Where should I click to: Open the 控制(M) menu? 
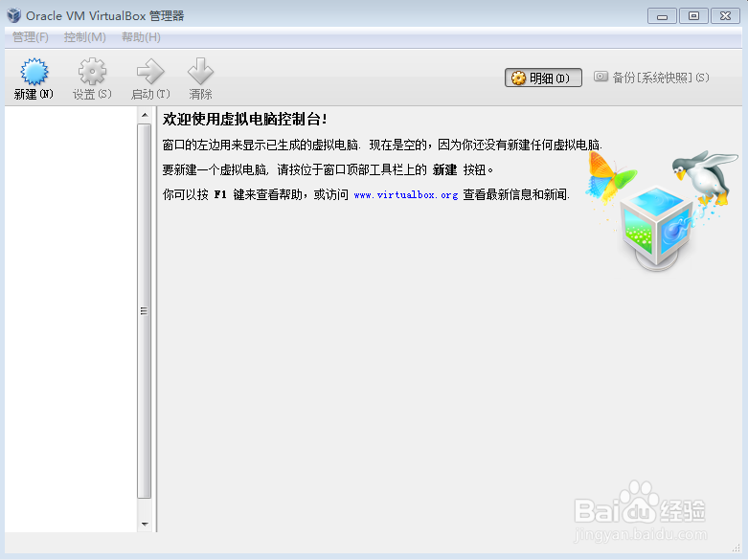tap(85, 37)
